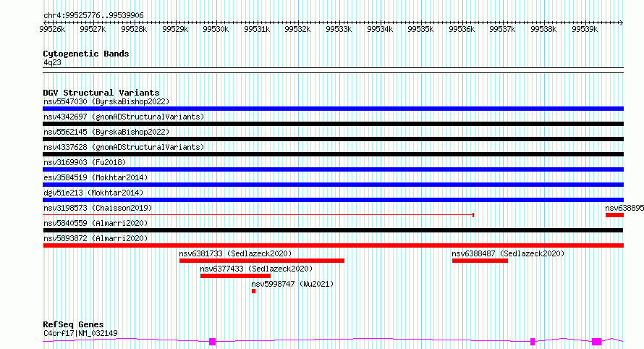
Task: Select the red bar under nsv6381733
Action: [x=262, y=261]
